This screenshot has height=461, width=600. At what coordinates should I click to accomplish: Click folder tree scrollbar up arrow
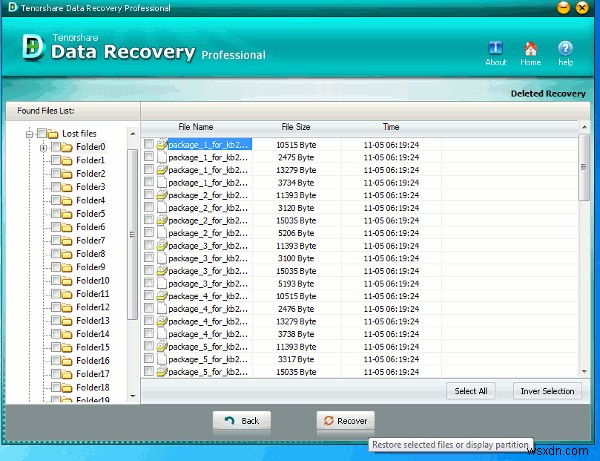(x=133, y=134)
